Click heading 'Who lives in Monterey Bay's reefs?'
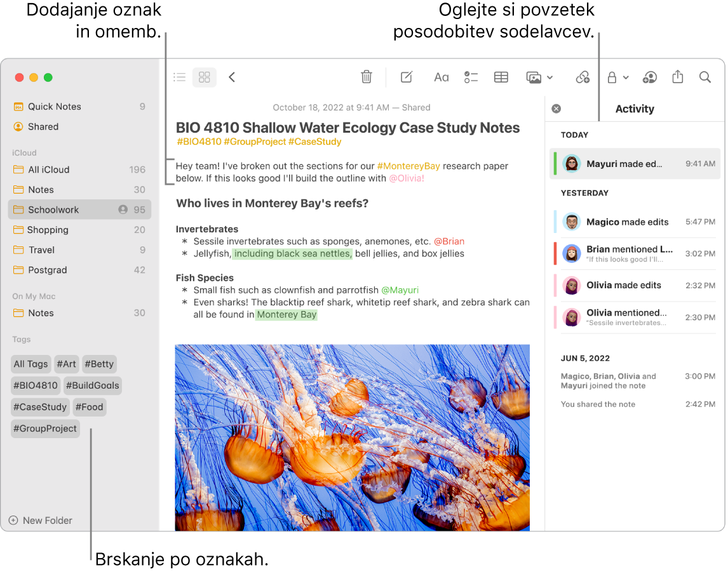Image resolution: width=728 pixels, height=574 pixels. 272,203
